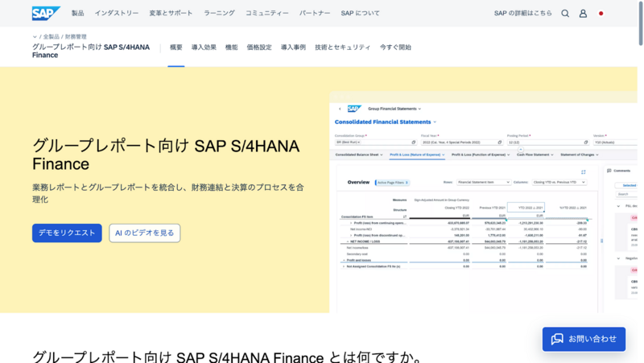
Task: Select the Japan country flag icon
Action: (601, 14)
